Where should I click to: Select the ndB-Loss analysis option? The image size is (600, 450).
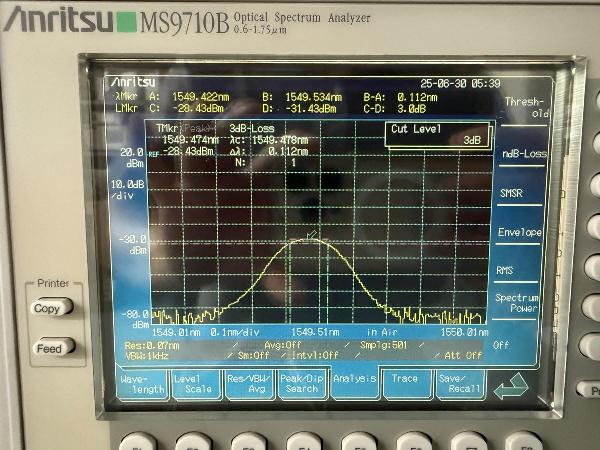[524, 154]
